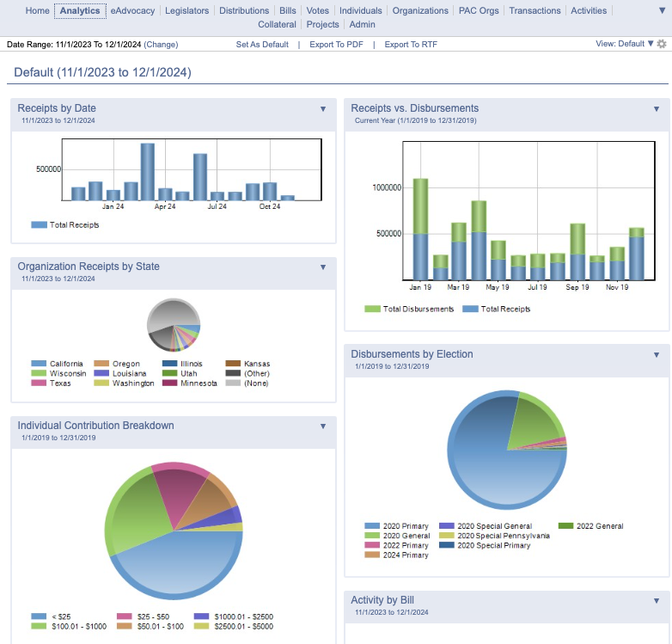
Task: Open the PAC Orgs tab
Action: pos(479,10)
